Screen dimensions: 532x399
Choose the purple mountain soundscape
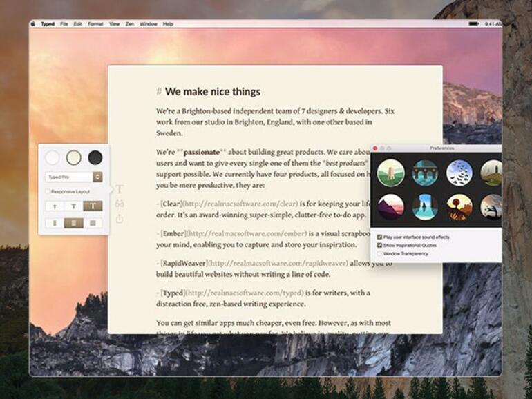[x=391, y=207]
